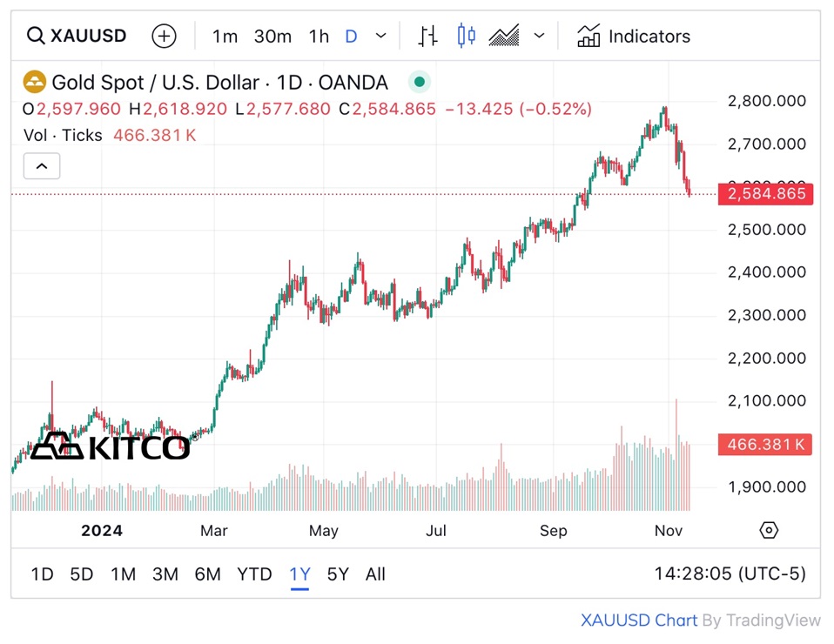Screen dimensions: 834x644
Task: Select the candlestick chart style icon
Action: coord(467,37)
